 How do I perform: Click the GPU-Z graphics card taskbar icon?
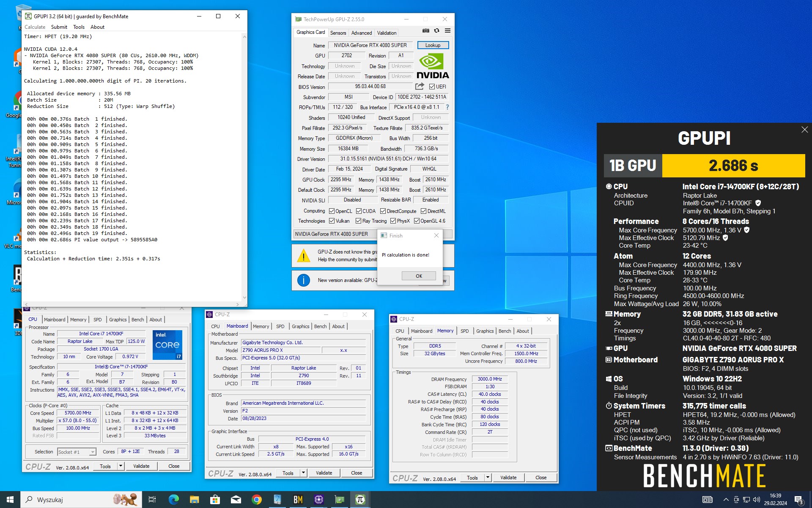coord(340,500)
